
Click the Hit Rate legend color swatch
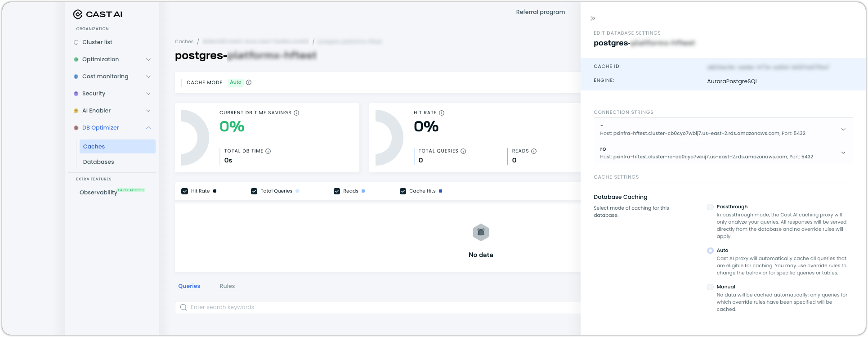pyautogui.click(x=215, y=191)
